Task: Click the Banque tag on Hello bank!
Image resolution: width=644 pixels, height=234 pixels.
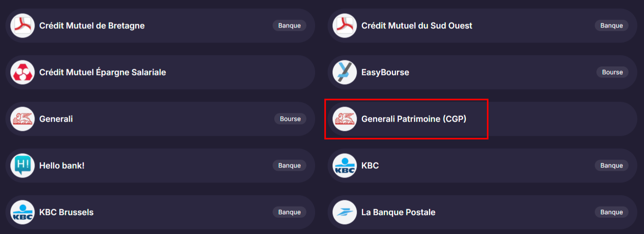Action: pos(290,166)
